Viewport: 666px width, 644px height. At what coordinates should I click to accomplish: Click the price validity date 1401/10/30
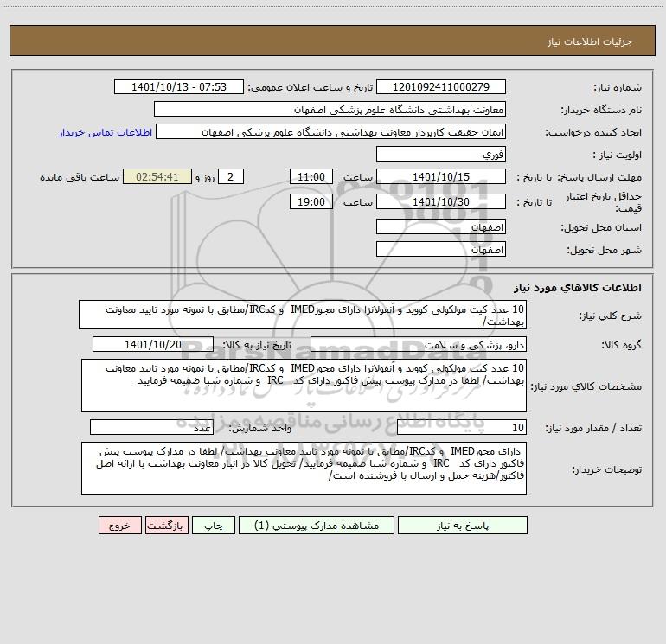click(441, 201)
